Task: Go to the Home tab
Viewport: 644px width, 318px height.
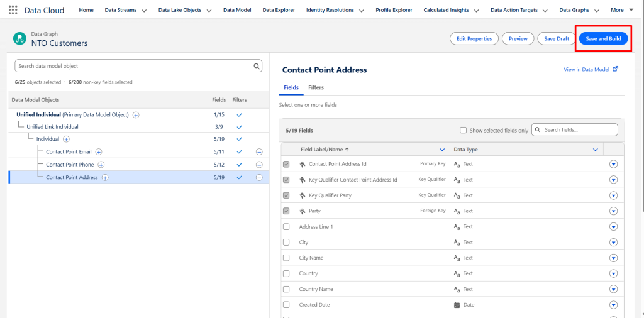Action: click(x=86, y=10)
